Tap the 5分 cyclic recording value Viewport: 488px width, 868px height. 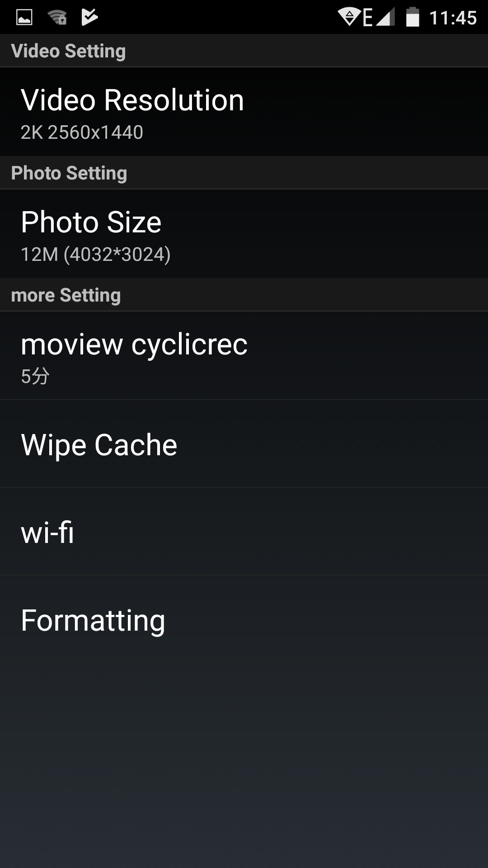pyautogui.click(x=35, y=376)
